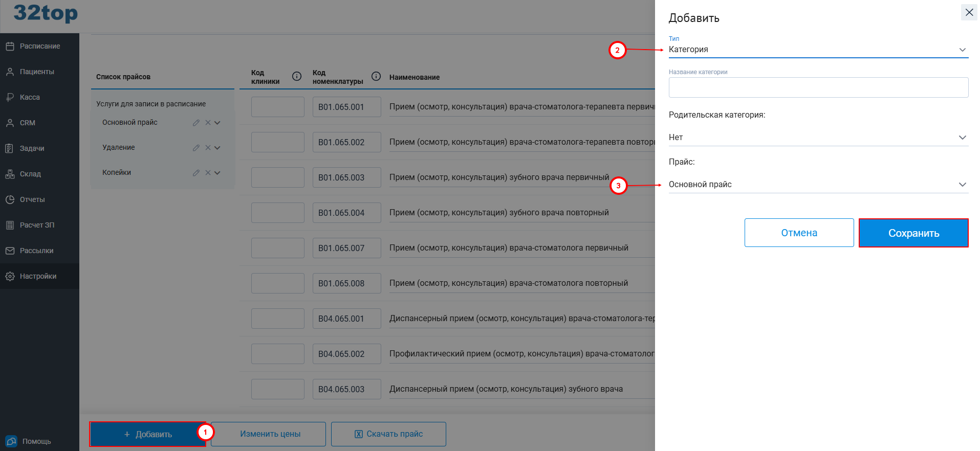The width and height of the screenshot is (980, 451).
Task: Go to Пациенты section
Action: (36, 72)
